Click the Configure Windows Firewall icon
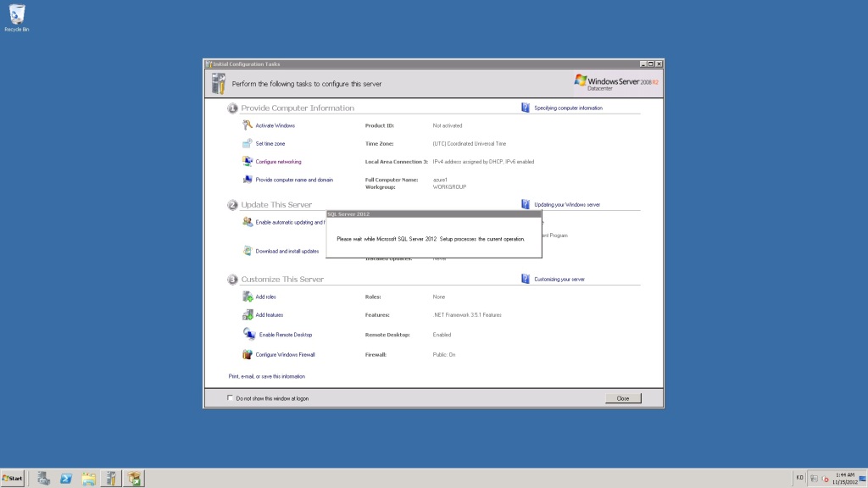868x488 pixels. [247, 354]
